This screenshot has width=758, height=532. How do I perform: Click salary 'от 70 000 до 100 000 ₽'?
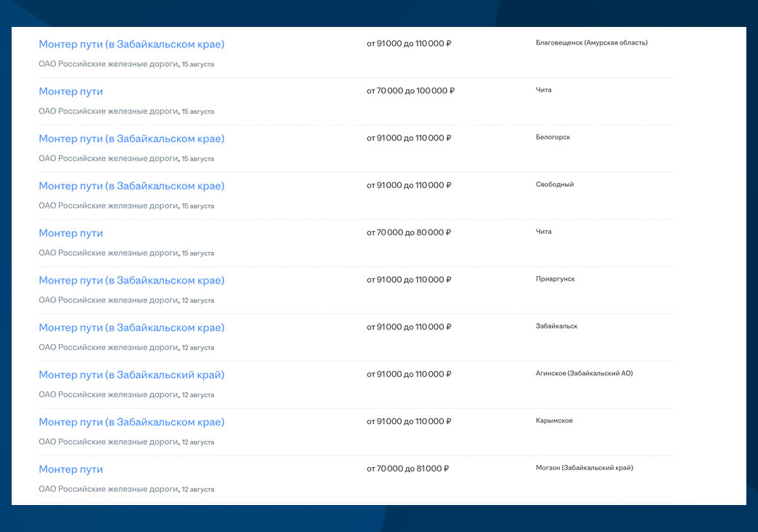click(x=410, y=91)
